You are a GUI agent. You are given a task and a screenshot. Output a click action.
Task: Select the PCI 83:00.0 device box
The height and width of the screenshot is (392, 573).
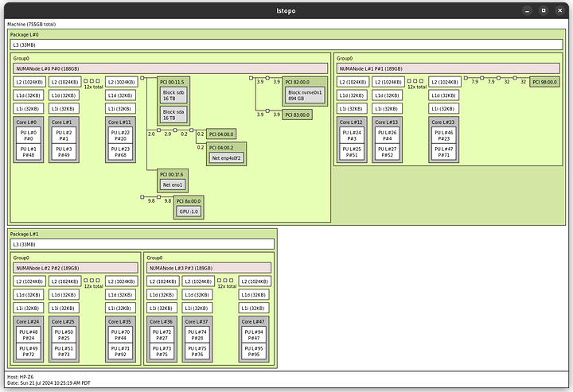click(x=298, y=114)
